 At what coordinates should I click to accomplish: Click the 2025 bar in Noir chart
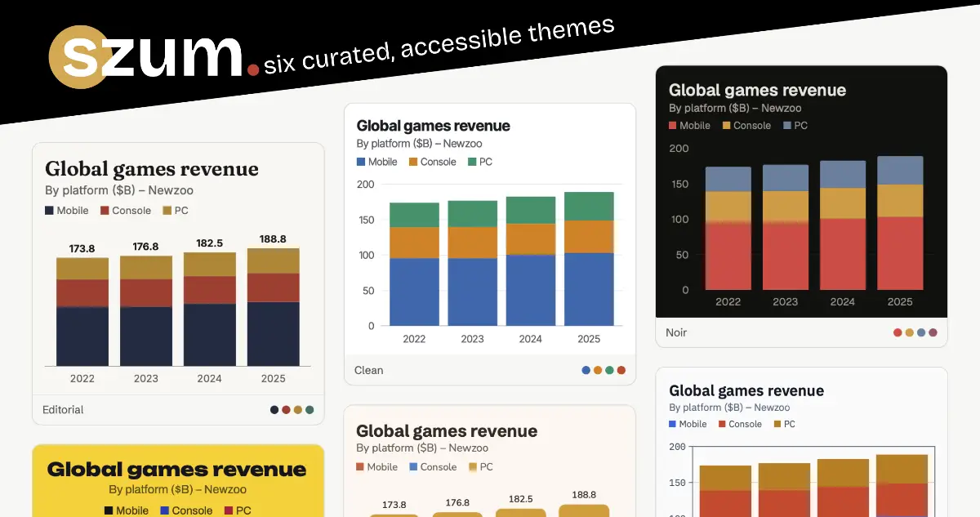(x=900, y=223)
